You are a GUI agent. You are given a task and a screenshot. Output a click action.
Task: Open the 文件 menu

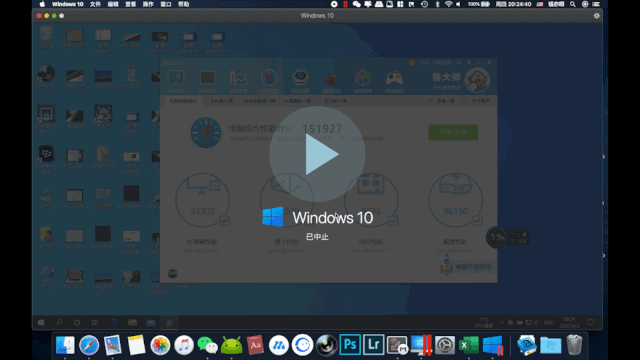pyautogui.click(x=95, y=4)
